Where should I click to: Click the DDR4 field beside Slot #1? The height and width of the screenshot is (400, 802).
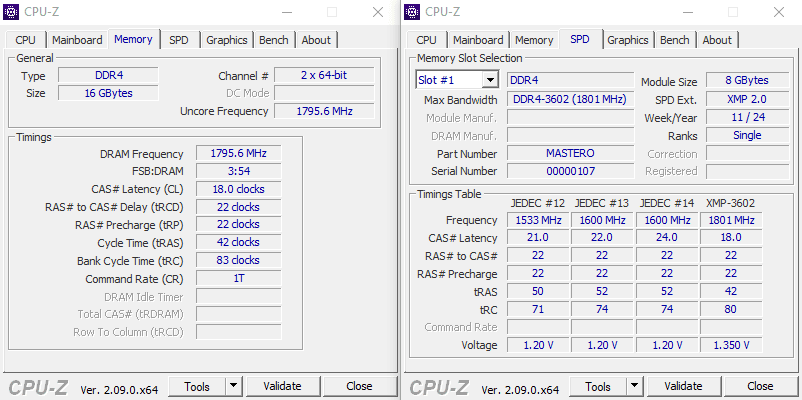(x=571, y=80)
